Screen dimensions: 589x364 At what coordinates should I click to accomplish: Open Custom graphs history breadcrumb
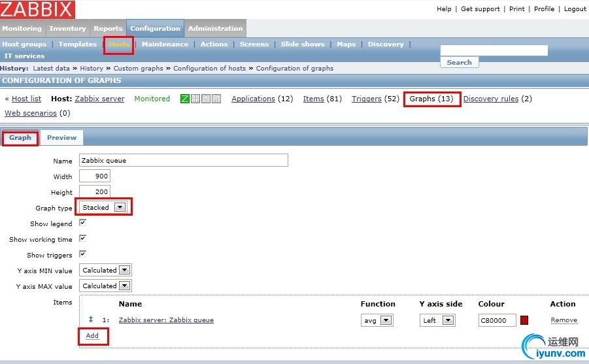pyautogui.click(x=138, y=69)
